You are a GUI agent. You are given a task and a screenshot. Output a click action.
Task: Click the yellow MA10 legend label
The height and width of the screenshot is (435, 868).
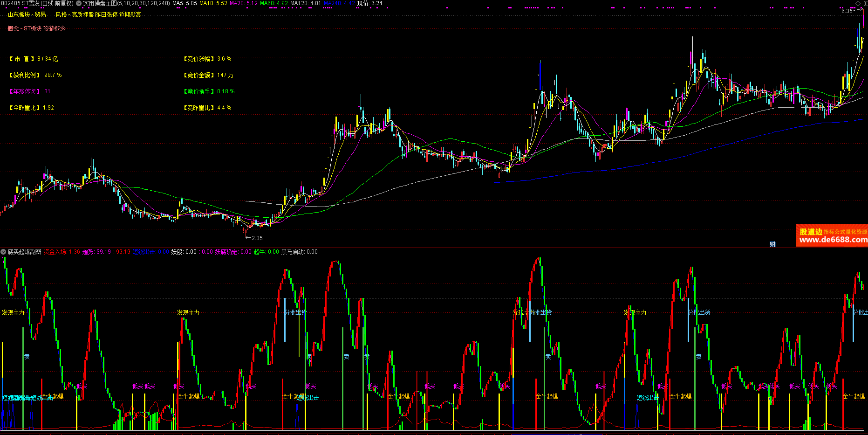click(213, 3)
